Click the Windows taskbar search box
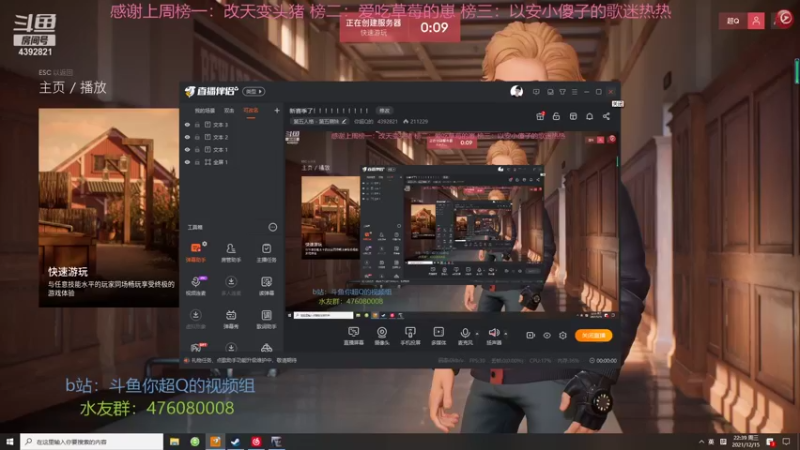This screenshot has width=800, height=450. 91,442
